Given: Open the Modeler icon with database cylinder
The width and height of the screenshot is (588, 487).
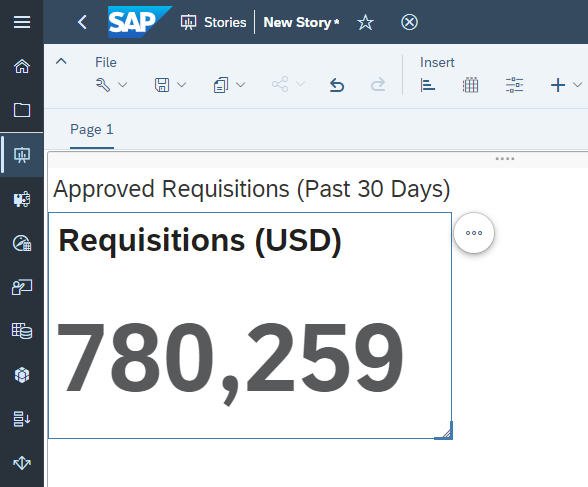Looking at the screenshot, I should 22,331.
